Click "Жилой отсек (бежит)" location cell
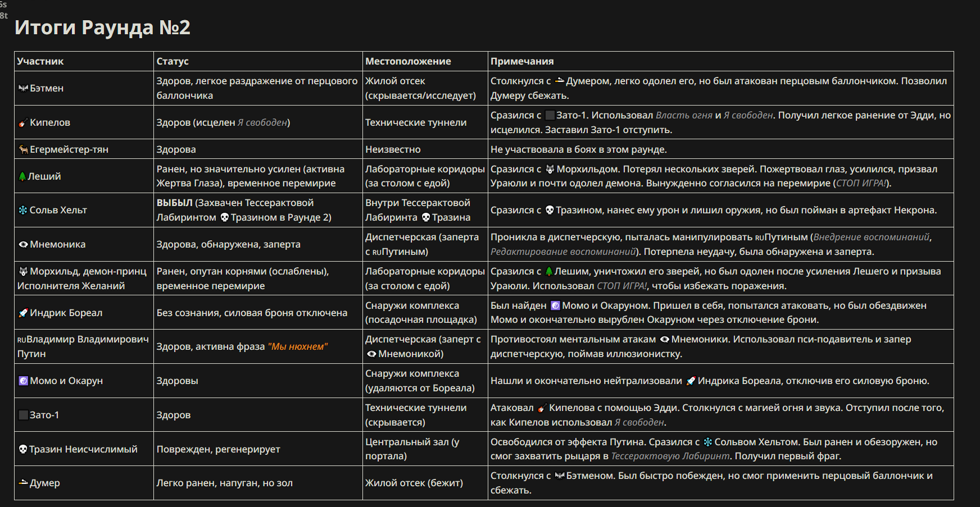 click(414, 483)
